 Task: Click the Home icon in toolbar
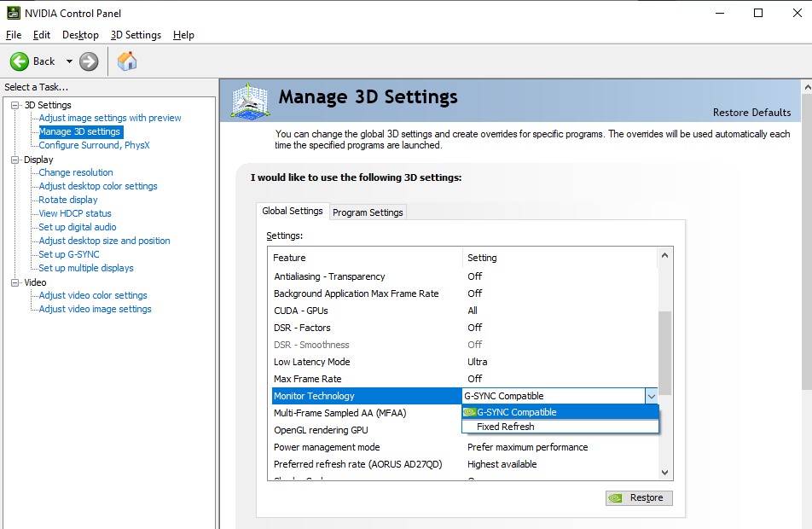point(127,61)
